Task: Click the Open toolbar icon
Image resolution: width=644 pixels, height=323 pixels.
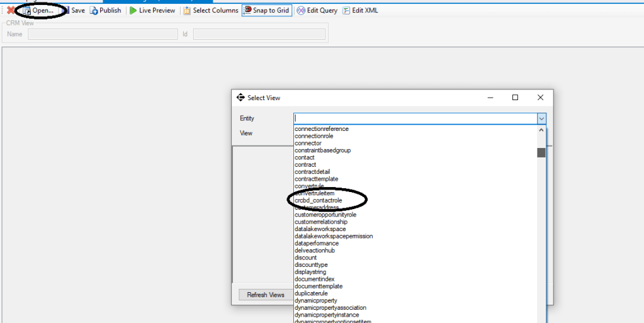Action: pos(28,11)
